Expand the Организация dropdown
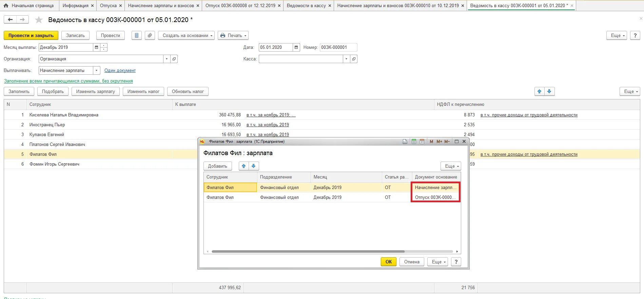This screenshot has height=299, width=644. coord(167,59)
